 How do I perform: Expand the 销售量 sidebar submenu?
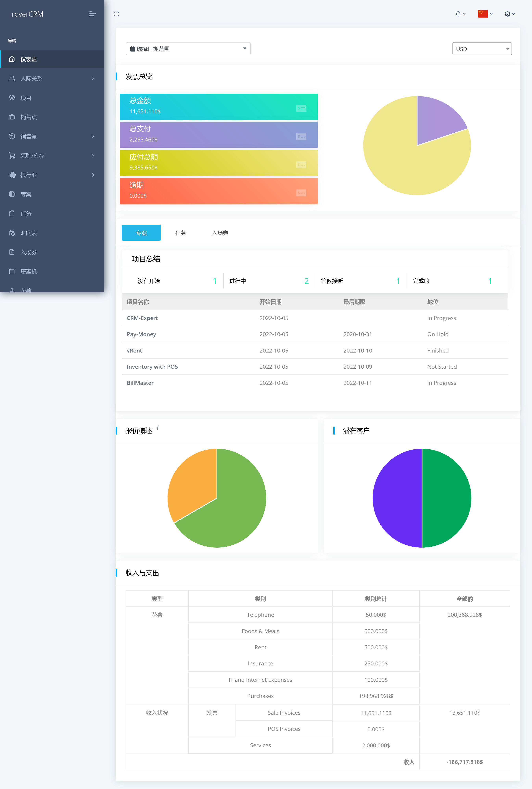[93, 136]
